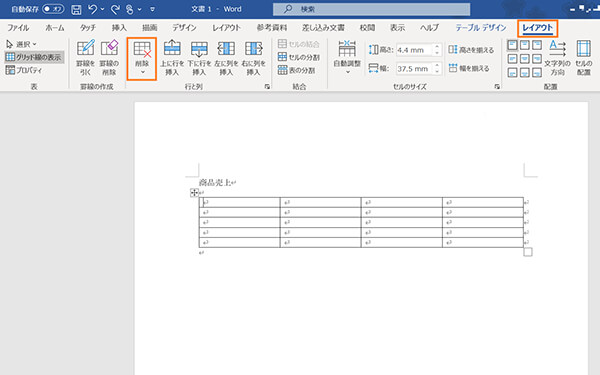Click 文字列の方向 text direction
Viewport: 600px width, 375px height.
(557, 57)
